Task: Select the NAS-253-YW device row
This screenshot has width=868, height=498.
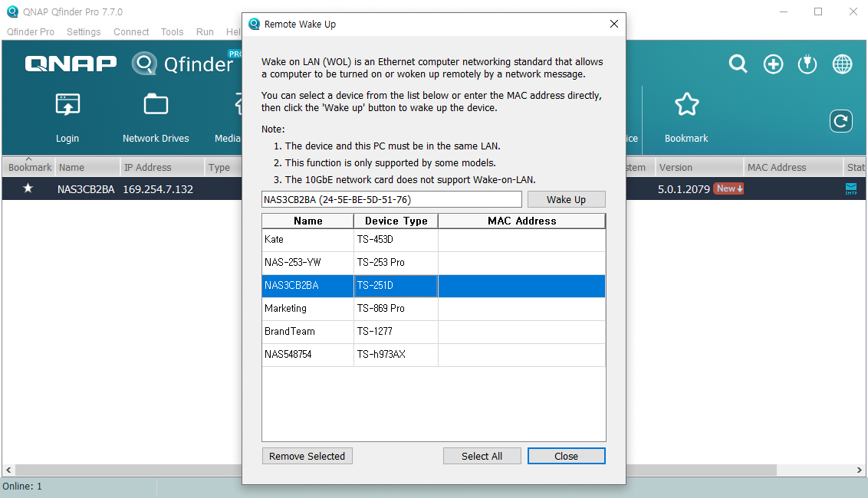Action: point(433,263)
